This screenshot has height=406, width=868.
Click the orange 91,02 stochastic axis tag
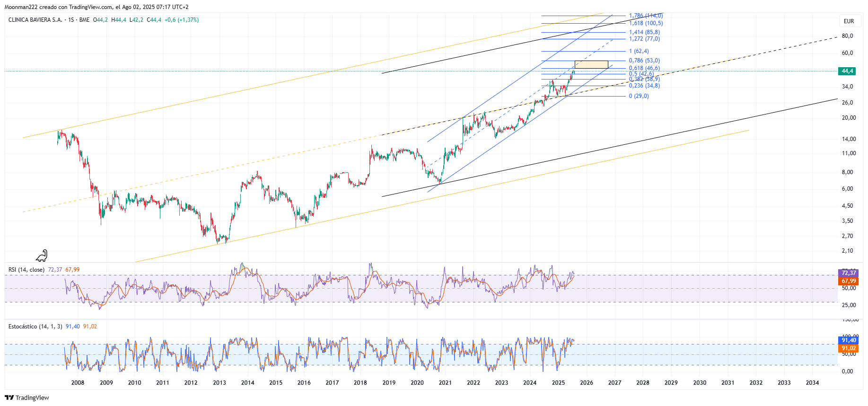[x=847, y=348]
